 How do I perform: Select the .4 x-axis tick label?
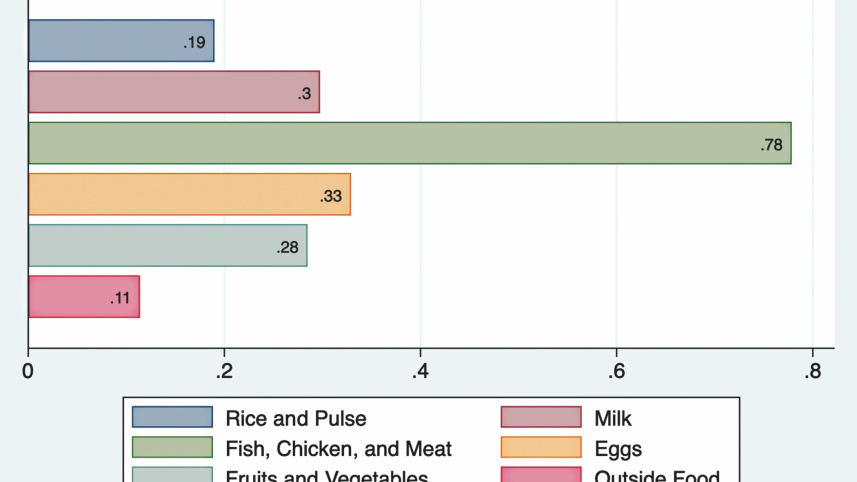[420, 370]
